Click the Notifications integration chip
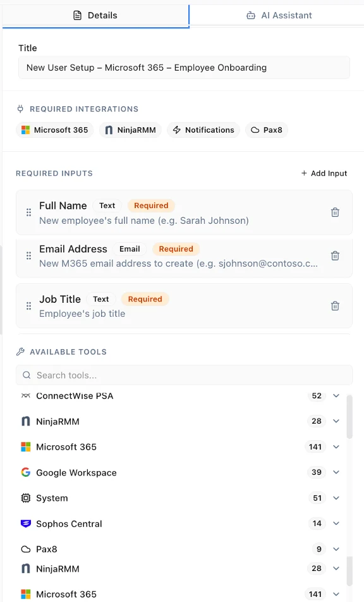 [x=203, y=130]
